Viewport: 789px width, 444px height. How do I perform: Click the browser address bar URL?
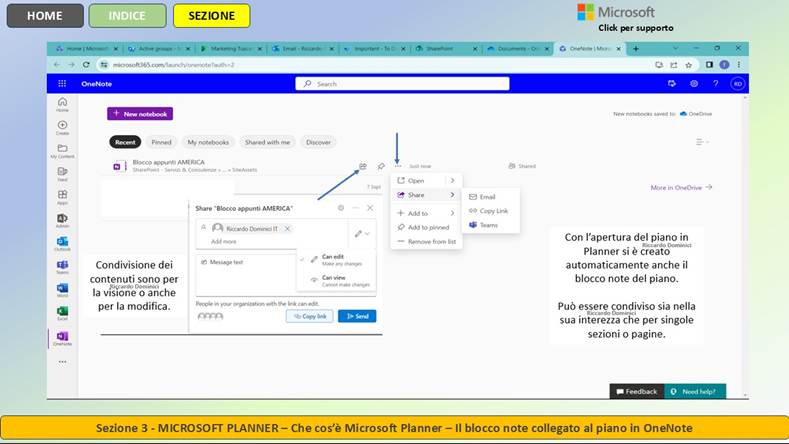click(x=174, y=65)
